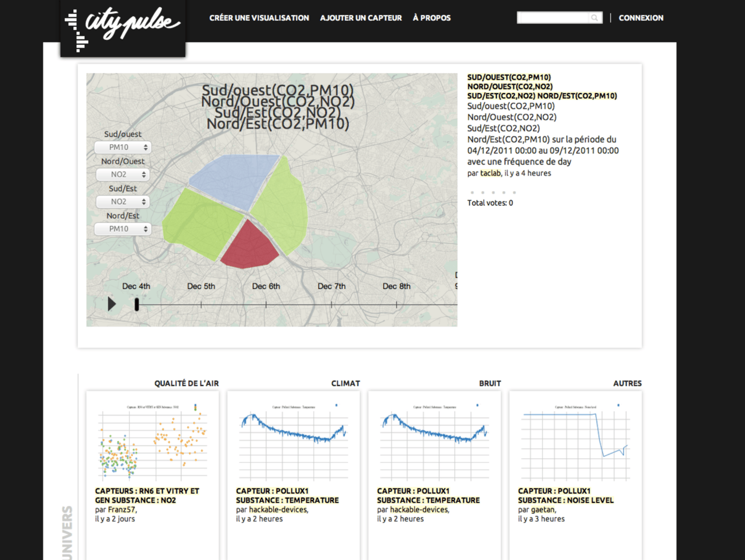Click the timeline slider handle at Dec 4th
Screen dimensions: 745x560
click(x=136, y=304)
